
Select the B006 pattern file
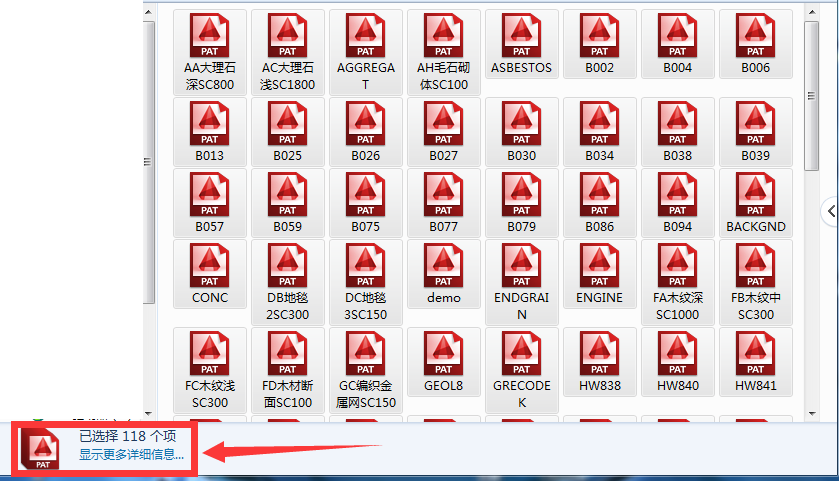click(756, 44)
